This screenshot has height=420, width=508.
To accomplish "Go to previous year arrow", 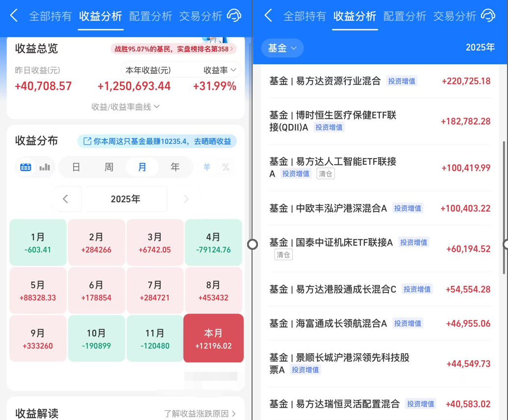I will point(66,199).
